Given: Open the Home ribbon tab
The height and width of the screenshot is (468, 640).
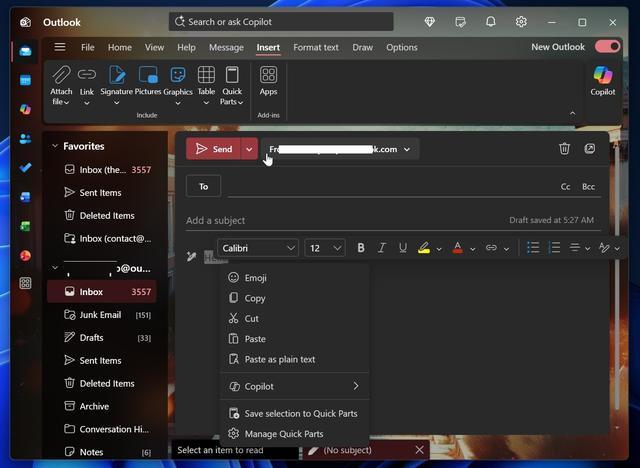Looking at the screenshot, I should (x=120, y=47).
